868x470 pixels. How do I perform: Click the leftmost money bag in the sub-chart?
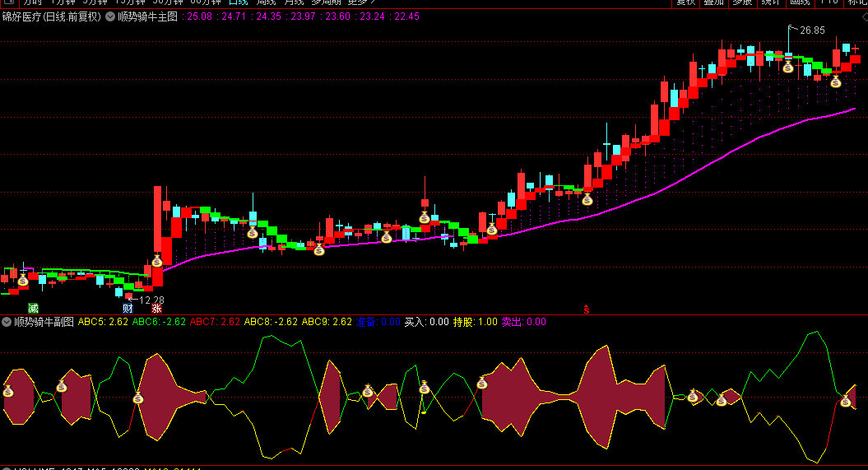(8, 391)
